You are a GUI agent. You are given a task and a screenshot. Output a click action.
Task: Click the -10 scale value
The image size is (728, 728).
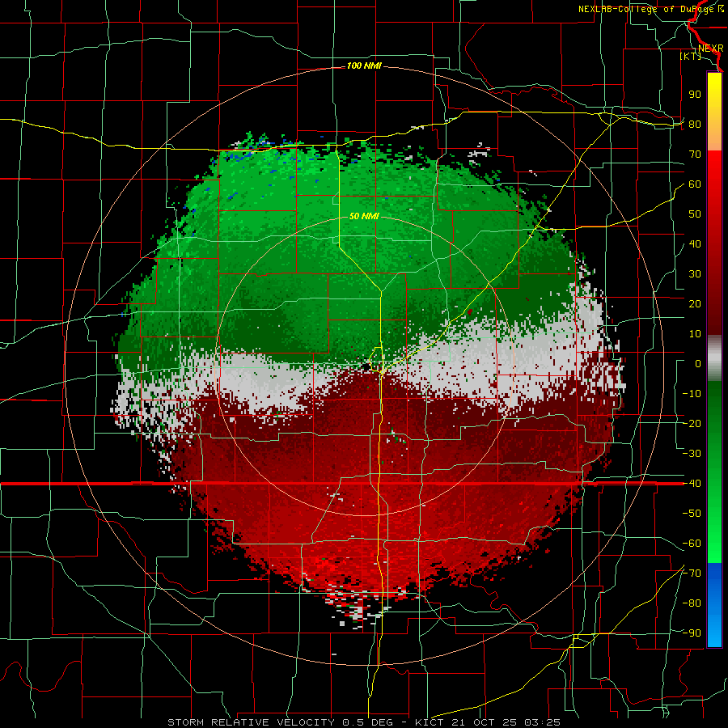[x=692, y=394]
